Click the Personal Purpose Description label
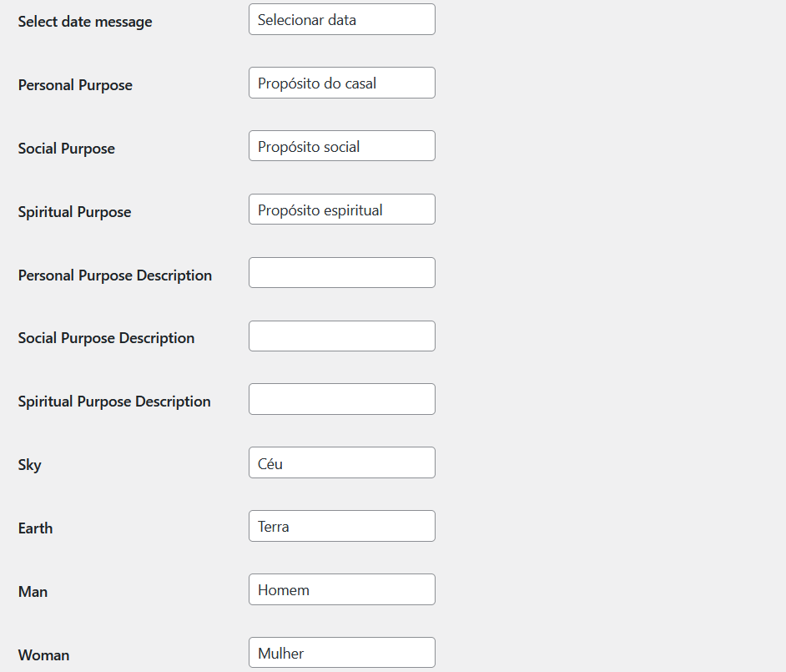Viewport: 786px width, 672px height. tap(114, 275)
